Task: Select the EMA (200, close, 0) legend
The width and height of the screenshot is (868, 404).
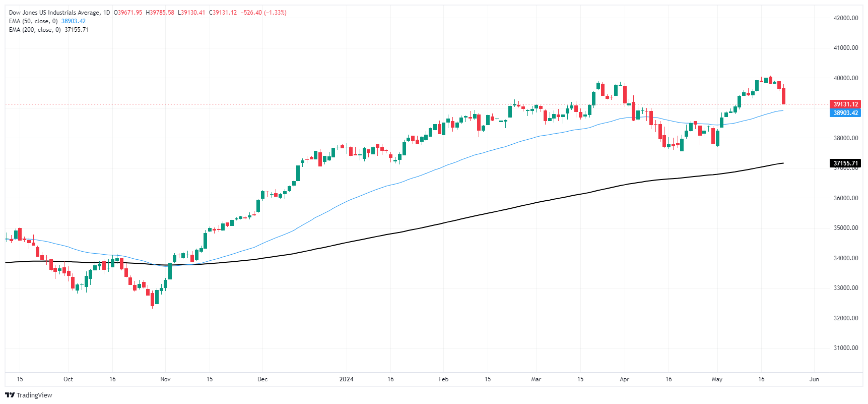Action: (35, 30)
